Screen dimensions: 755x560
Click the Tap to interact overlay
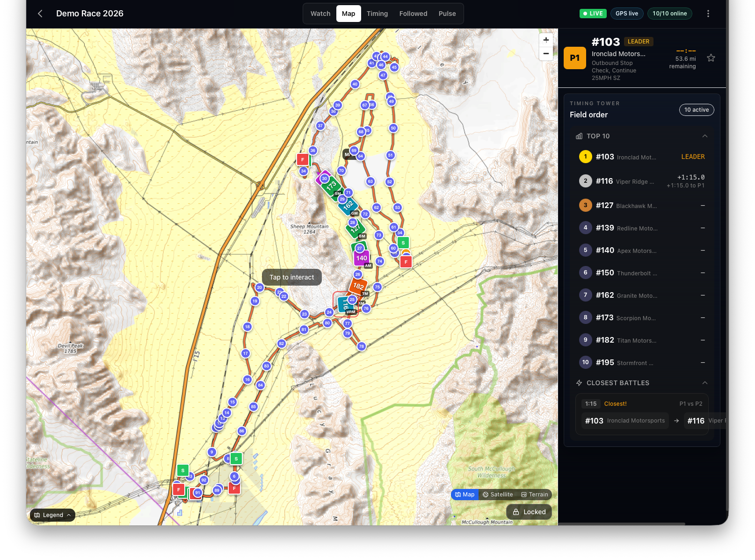[x=292, y=277]
